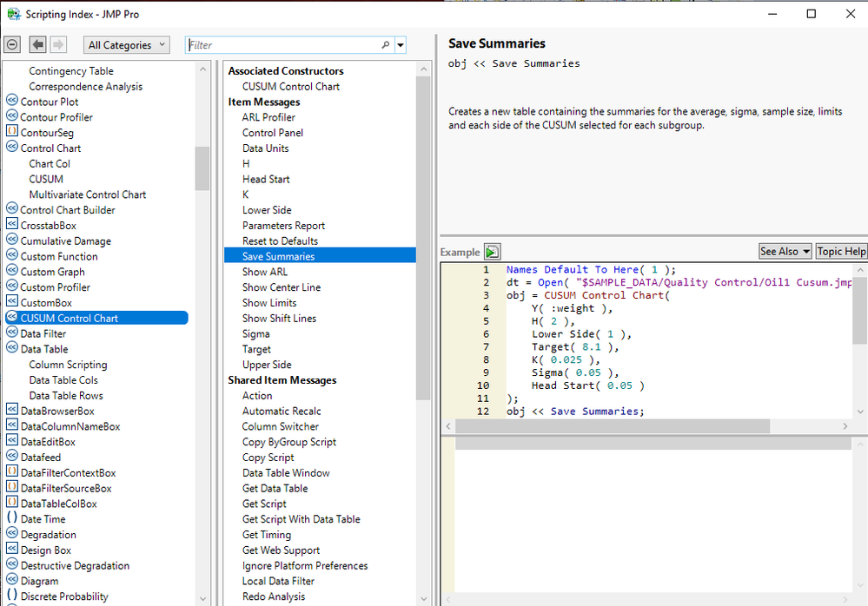Open CUSUM Control Chart under Associated Constructors
This screenshot has height=606, width=868.
click(x=290, y=86)
